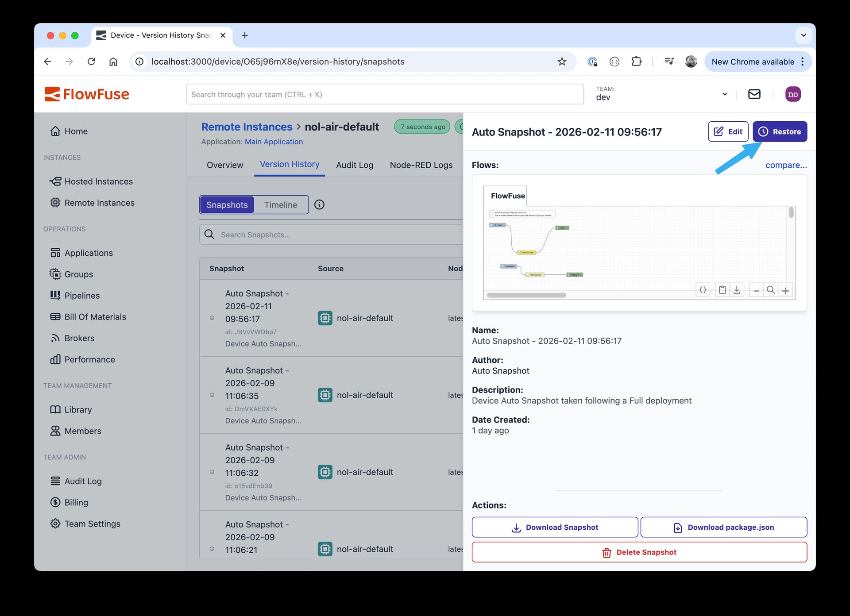The image size is (850, 616).
Task: Click the JSON view icon in flow preview
Action: [x=703, y=290]
